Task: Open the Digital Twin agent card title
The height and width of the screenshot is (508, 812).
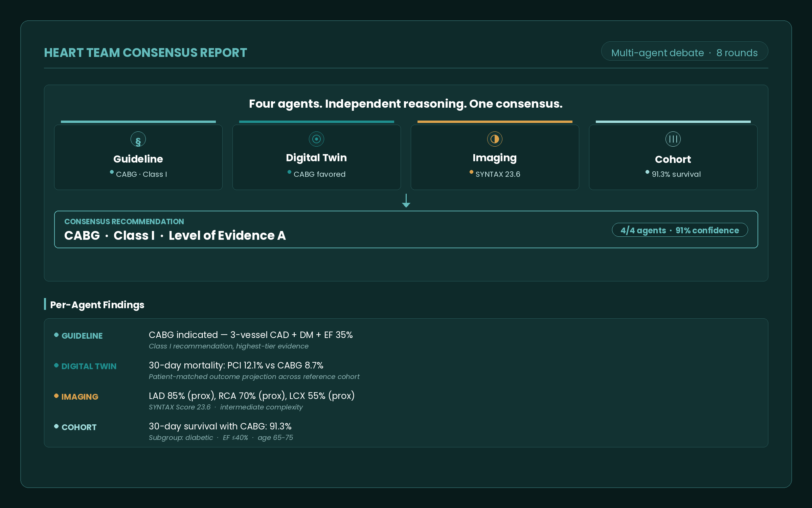Action: tap(316, 158)
